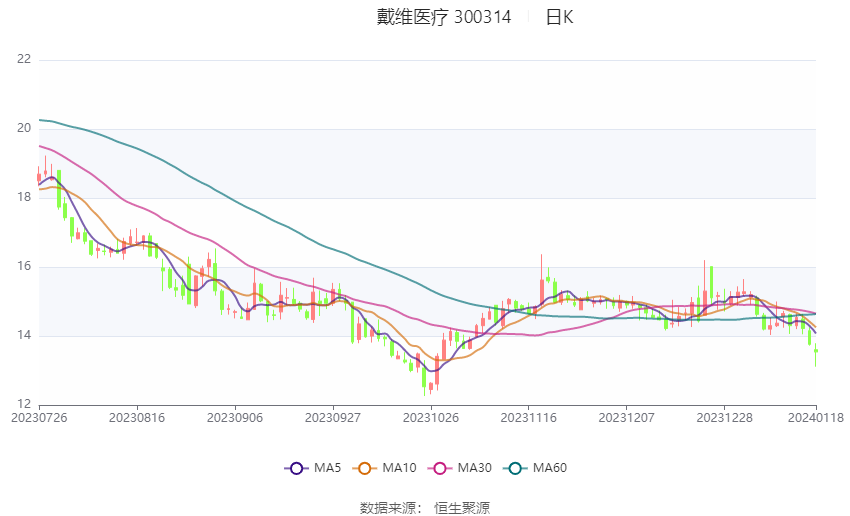Select x-axis date label 20231228
Viewport: 850px width, 516px height.
(725, 418)
